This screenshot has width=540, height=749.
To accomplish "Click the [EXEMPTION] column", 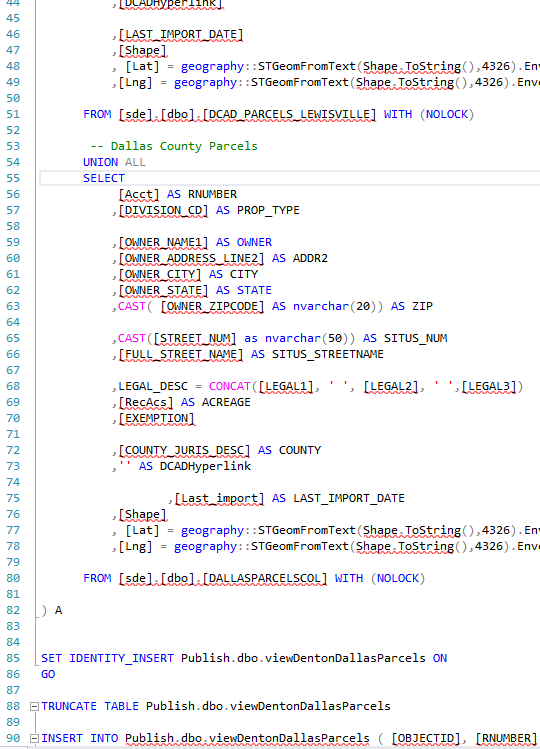I will (x=156, y=418).
